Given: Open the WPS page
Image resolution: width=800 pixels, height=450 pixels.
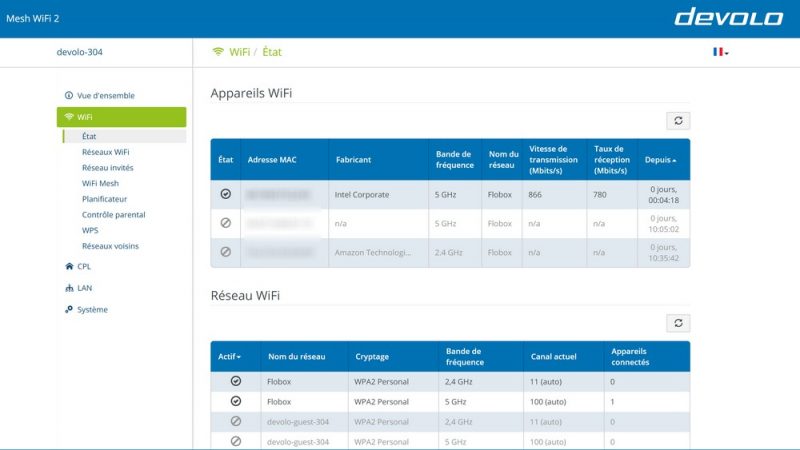Looking at the screenshot, I should click(90, 230).
